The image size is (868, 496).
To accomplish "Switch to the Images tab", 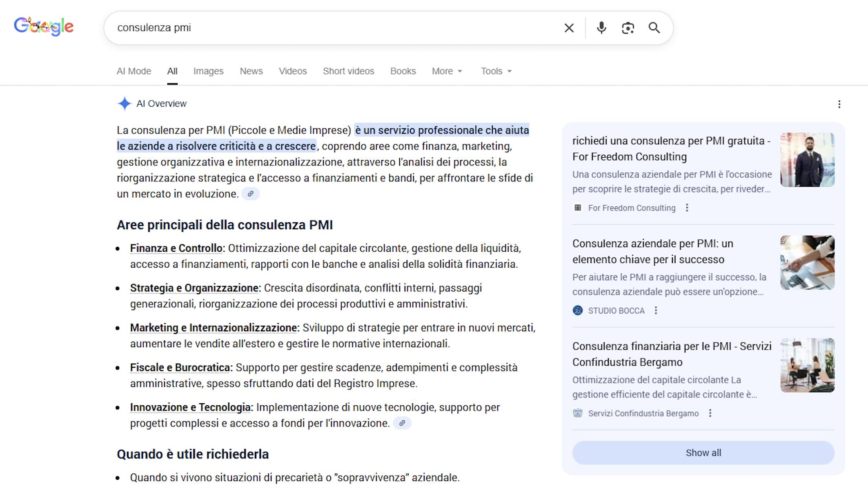I will pos(208,71).
